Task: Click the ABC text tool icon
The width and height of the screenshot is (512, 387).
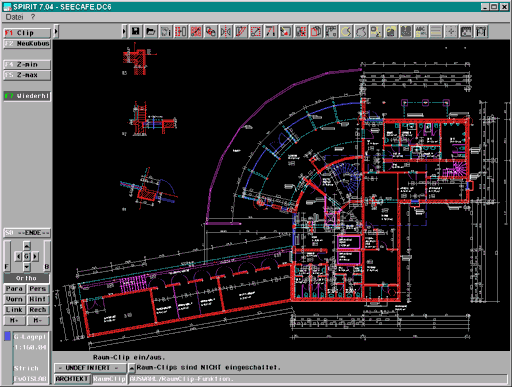Action: 421,31
